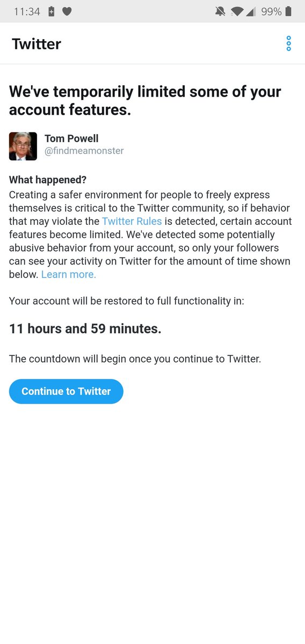This screenshot has width=305, height=644.
Task: Tap the battery icon in status bar
Action: coord(289,11)
